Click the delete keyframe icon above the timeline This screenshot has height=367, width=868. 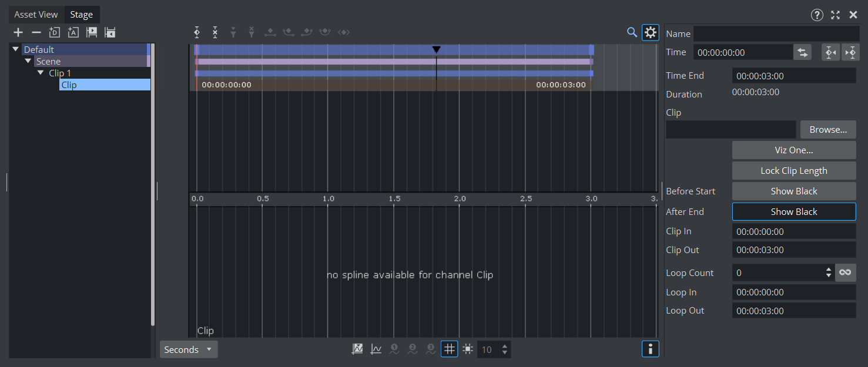(215, 32)
